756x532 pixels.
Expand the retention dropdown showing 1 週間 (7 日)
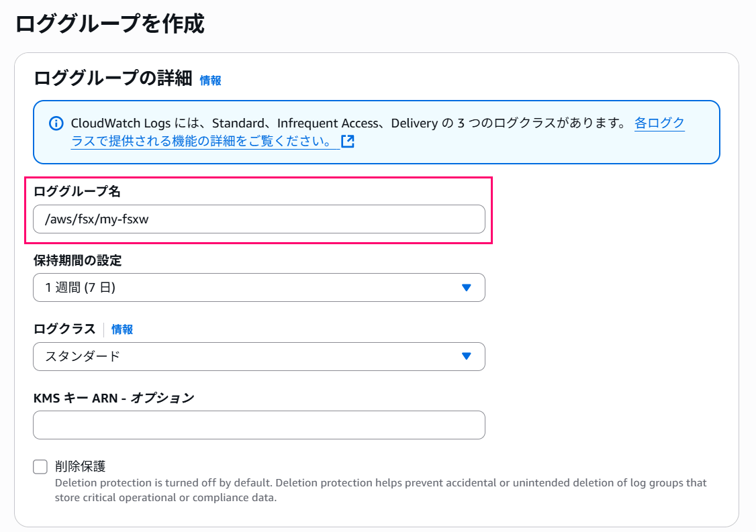[258, 287]
